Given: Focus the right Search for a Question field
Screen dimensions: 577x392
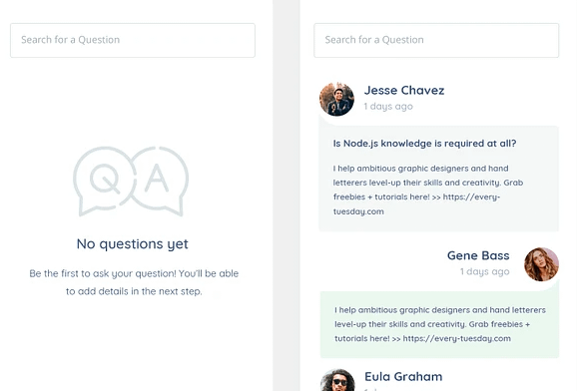Looking at the screenshot, I should click(436, 41).
